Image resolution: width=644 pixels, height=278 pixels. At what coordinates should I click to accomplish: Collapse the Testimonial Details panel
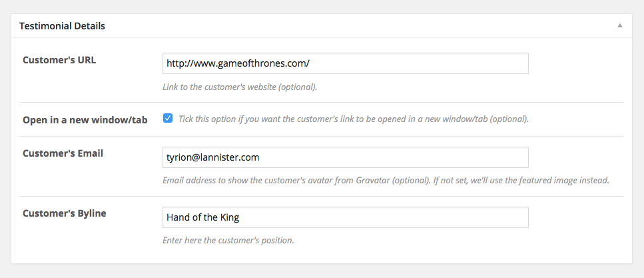(620, 26)
